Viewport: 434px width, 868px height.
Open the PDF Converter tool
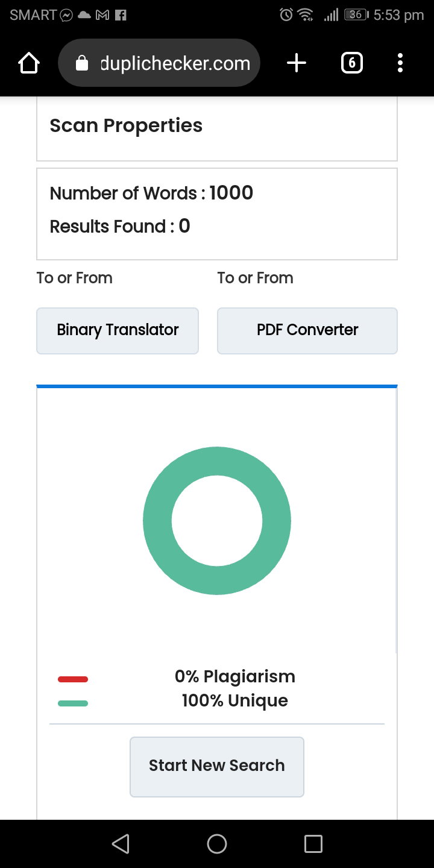307,331
